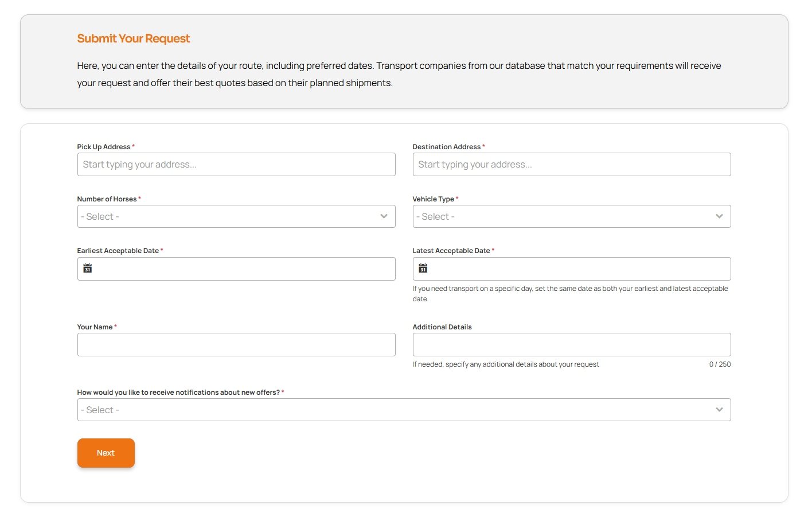812x513 pixels.
Task: Open the Number of Horses dropdown
Action: [229, 216]
